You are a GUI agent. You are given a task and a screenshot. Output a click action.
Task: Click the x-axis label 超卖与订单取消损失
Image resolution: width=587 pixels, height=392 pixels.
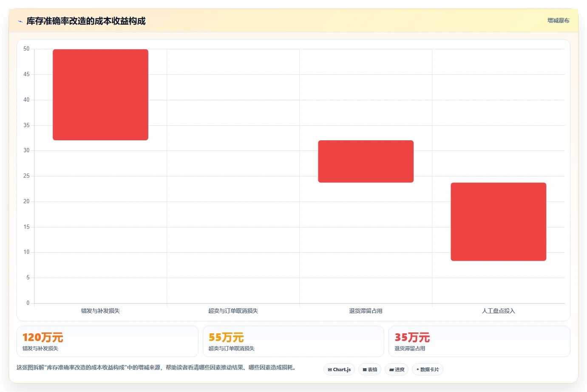pyautogui.click(x=233, y=311)
